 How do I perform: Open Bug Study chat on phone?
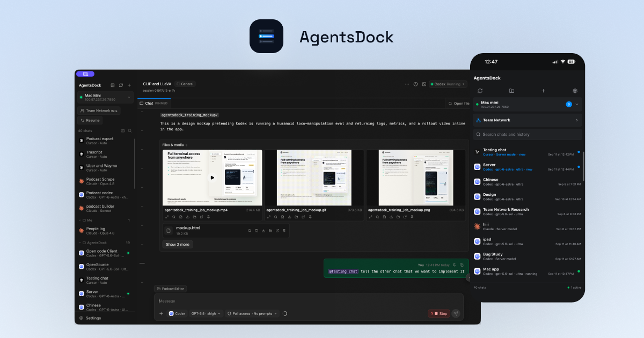[528, 256]
